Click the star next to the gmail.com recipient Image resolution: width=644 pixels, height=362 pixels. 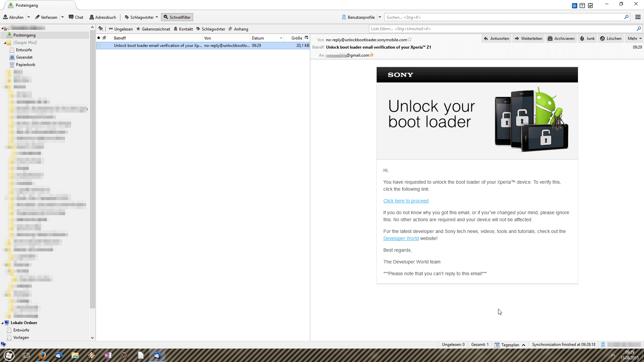coord(372,55)
